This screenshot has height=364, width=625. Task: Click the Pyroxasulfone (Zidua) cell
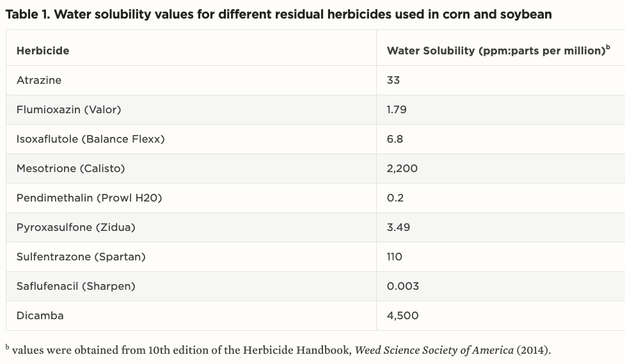click(x=75, y=227)
